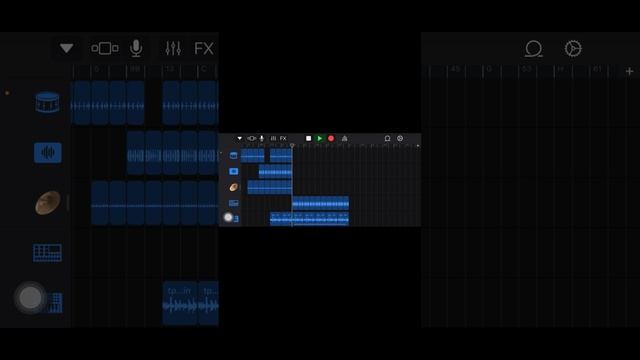Select large cymbal percussion track icon
Viewport: 640px width, 360px height.
pos(48,202)
